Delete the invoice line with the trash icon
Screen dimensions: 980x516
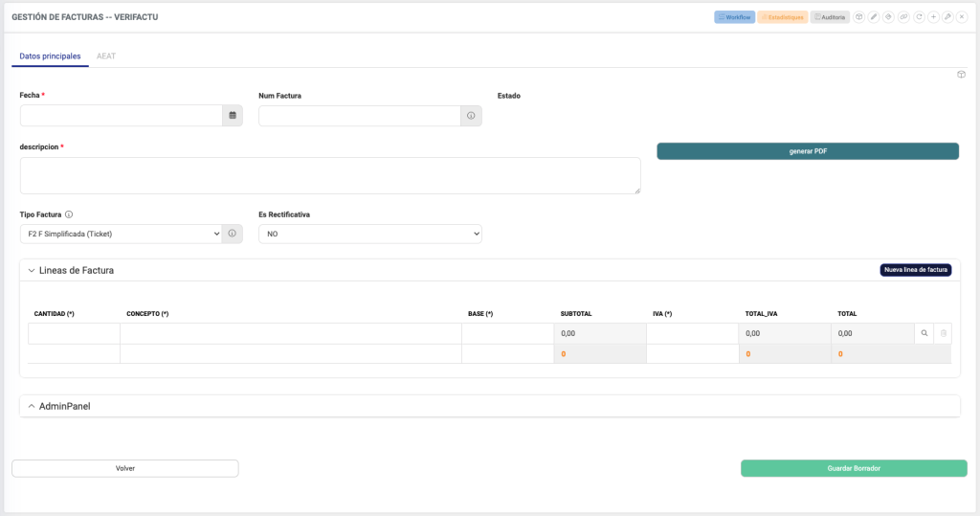[x=943, y=333]
